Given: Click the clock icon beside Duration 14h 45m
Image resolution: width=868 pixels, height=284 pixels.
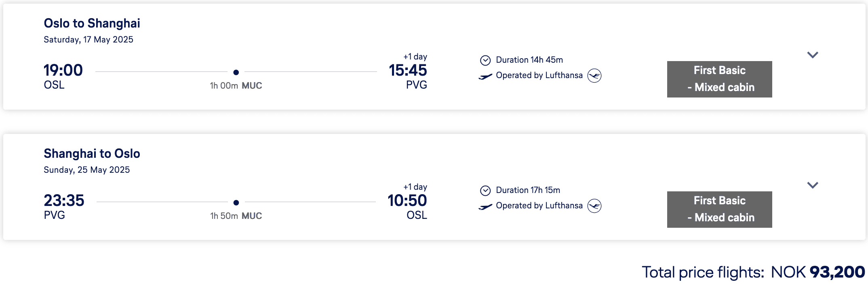Looking at the screenshot, I should pyautogui.click(x=485, y=60).
